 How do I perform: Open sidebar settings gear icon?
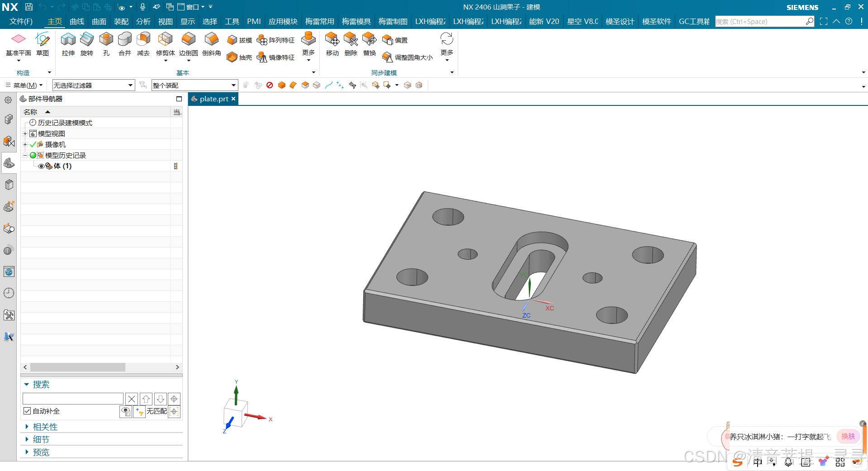[x=8, y=100]
